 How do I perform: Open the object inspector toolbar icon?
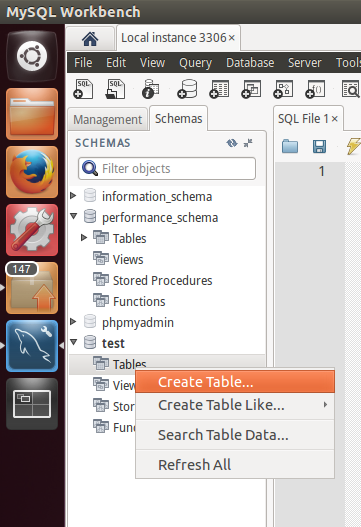click(151, 89)
